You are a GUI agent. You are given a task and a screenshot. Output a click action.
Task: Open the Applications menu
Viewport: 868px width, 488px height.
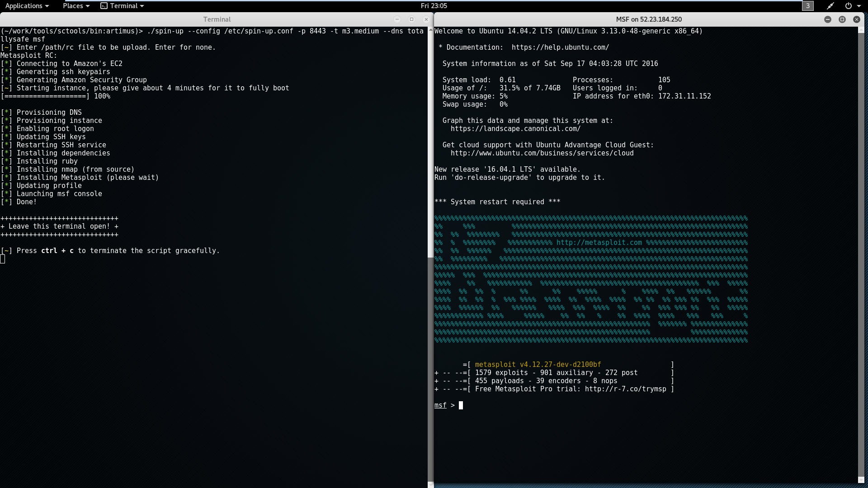tap(27, 6)
